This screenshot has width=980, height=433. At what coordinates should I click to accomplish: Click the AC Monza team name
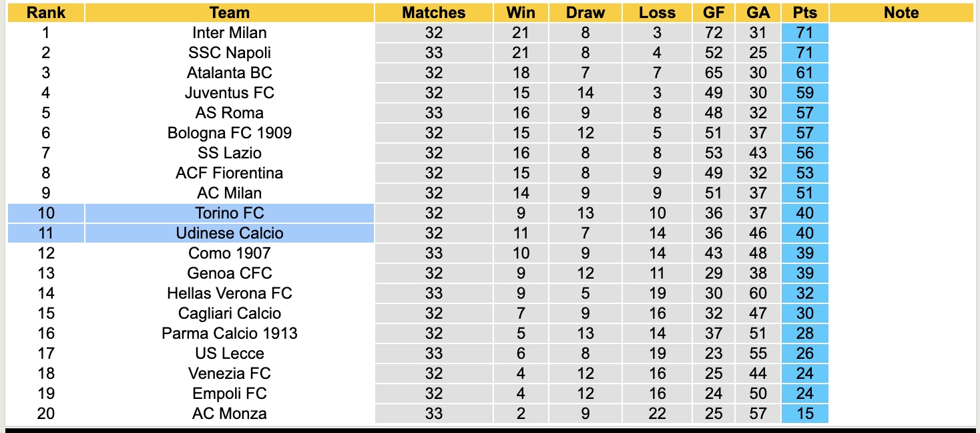229,414
